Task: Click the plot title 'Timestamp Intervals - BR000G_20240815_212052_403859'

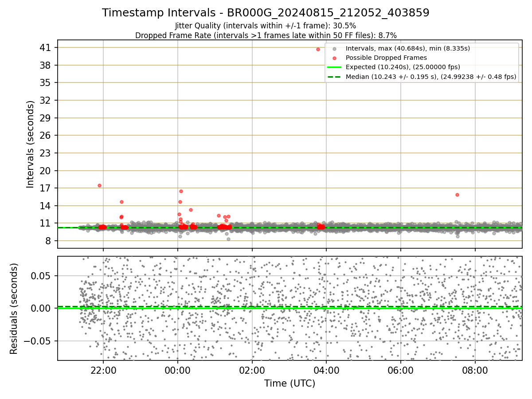Action: pos(266,13)
